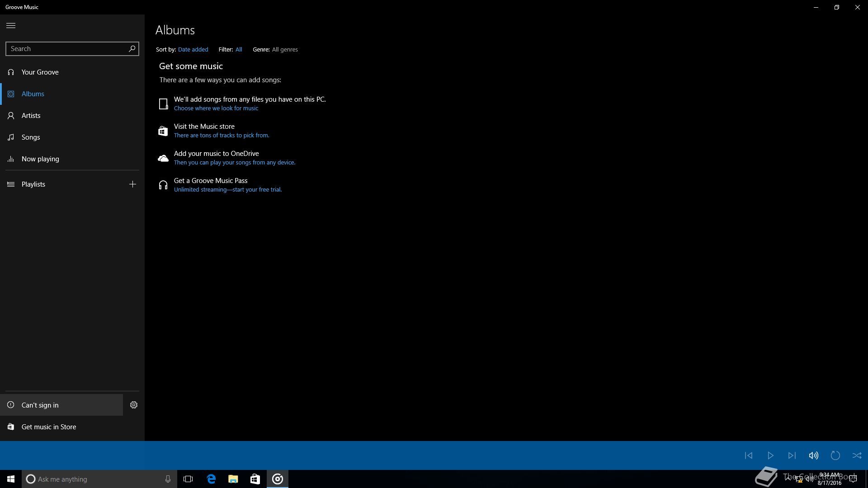868x488 pixels.
Task: Click the PC device icon
Action: point(163,104)
